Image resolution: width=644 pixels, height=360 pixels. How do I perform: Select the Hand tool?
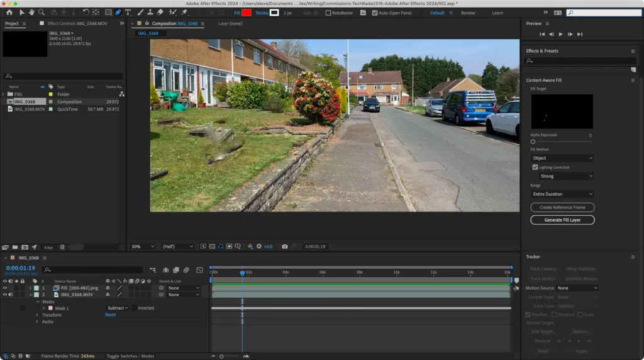coord(31,12)
